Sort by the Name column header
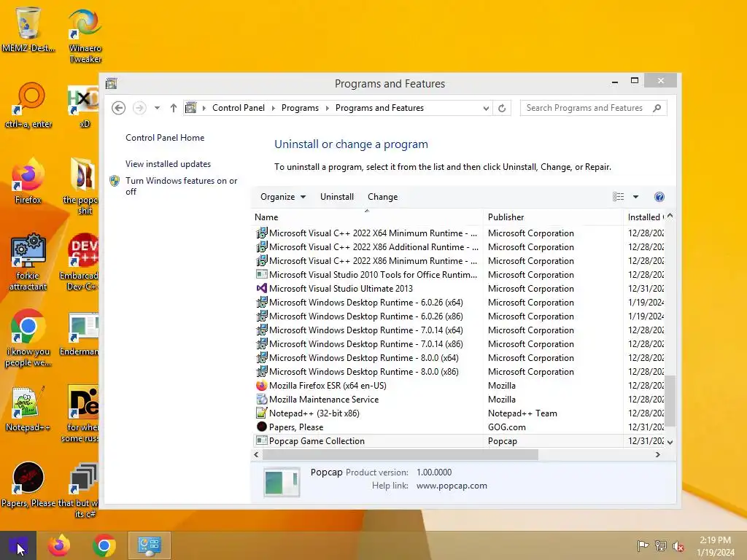This screenshot has height=560, width=747. click(x=367, y=217)
